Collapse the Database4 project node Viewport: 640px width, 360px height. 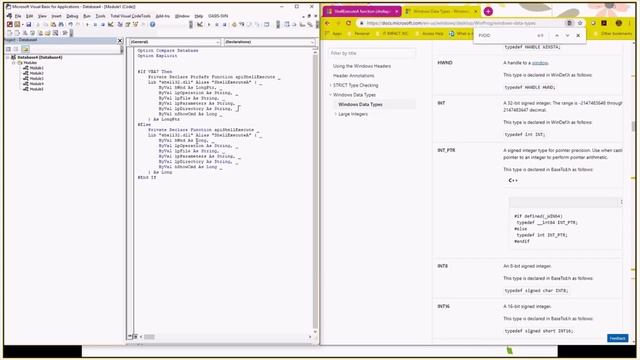8,58
